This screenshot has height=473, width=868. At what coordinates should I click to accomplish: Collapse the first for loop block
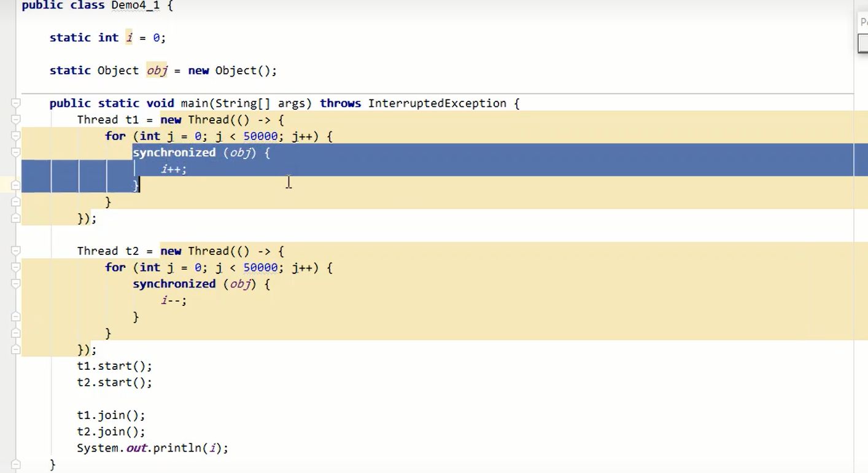(15, 136)
